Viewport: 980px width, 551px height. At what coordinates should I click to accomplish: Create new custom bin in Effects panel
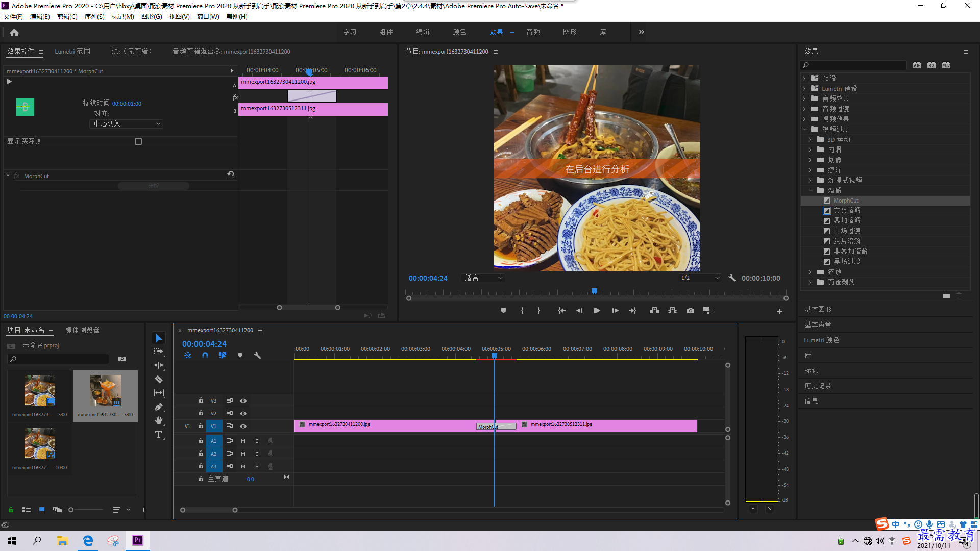click(946, 295)
